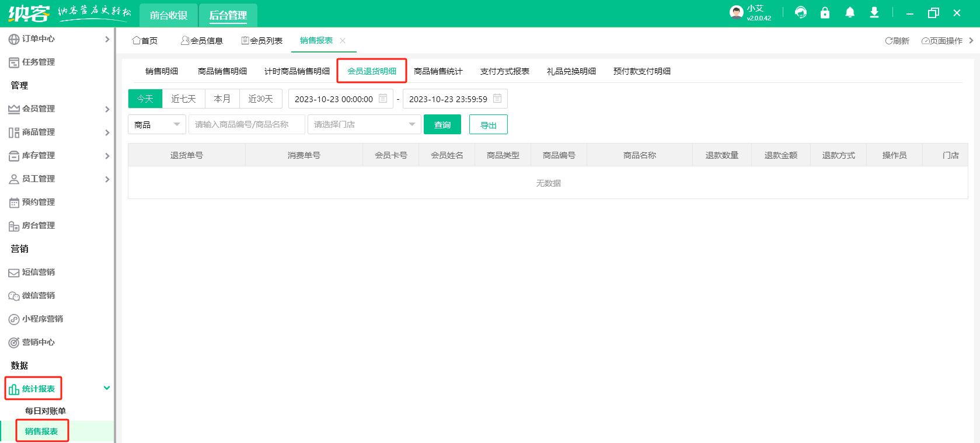Screen dimensions: 980x443
Task: Open calendar picker for end date
Action: point(497,99)
